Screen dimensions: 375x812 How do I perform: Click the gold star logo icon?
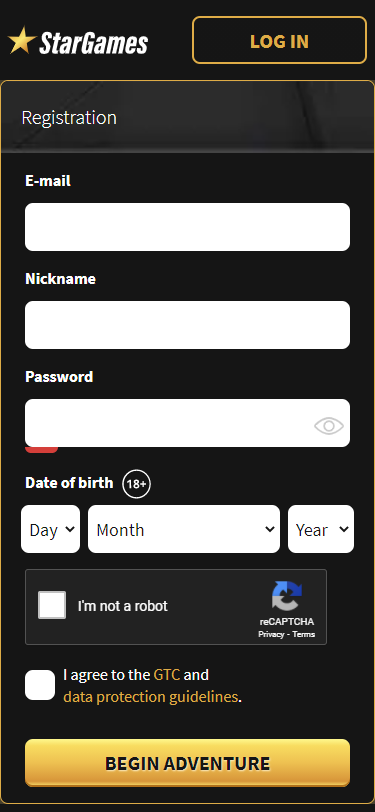pyautogui.click(x=22, y=41)
